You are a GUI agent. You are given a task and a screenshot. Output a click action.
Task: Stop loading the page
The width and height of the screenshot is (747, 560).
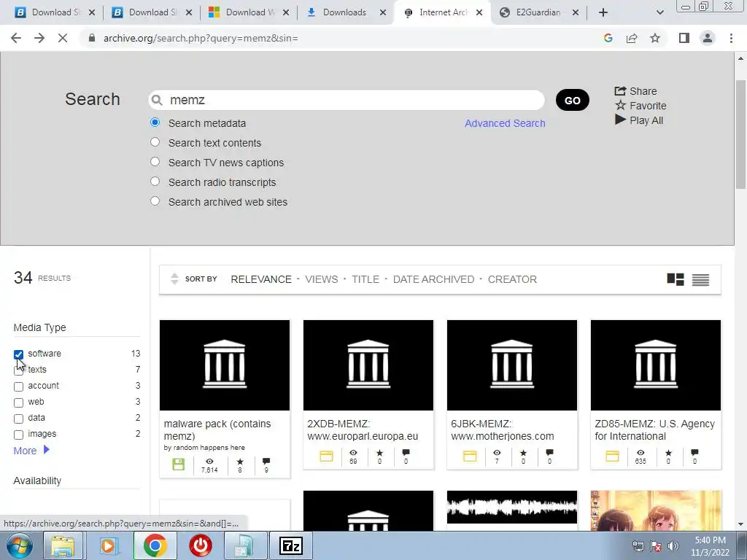pyautogui.click(x=63, y=38)
